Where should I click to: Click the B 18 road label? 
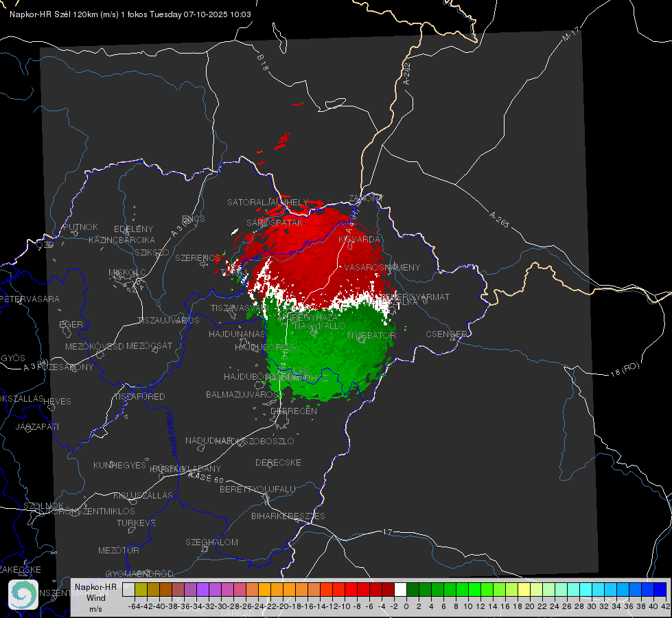pos(262,62)
